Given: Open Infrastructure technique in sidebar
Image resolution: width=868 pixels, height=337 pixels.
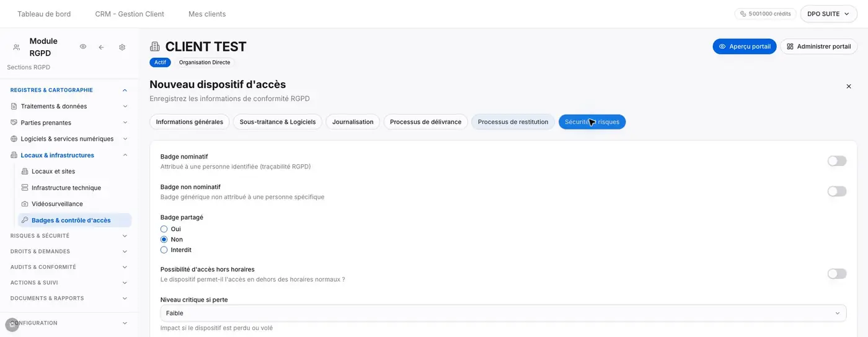Looking at the screenshot, I should point(74,188).
